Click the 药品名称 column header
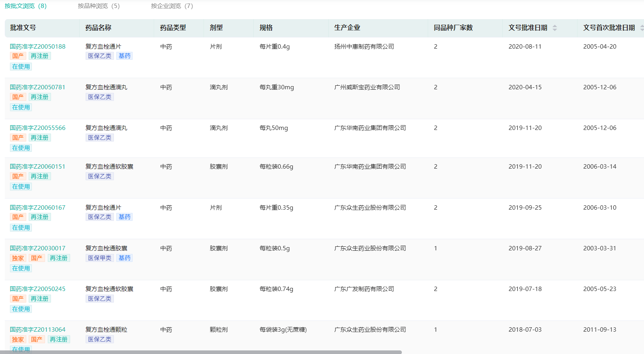Viewport: 644px width, 354px height. (x=98, y=28)
